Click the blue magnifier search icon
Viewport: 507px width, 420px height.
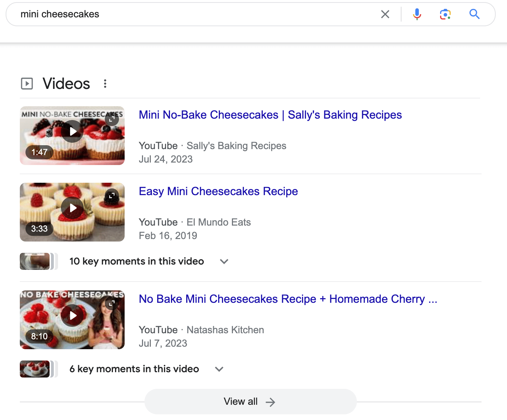tap(474, 14)
